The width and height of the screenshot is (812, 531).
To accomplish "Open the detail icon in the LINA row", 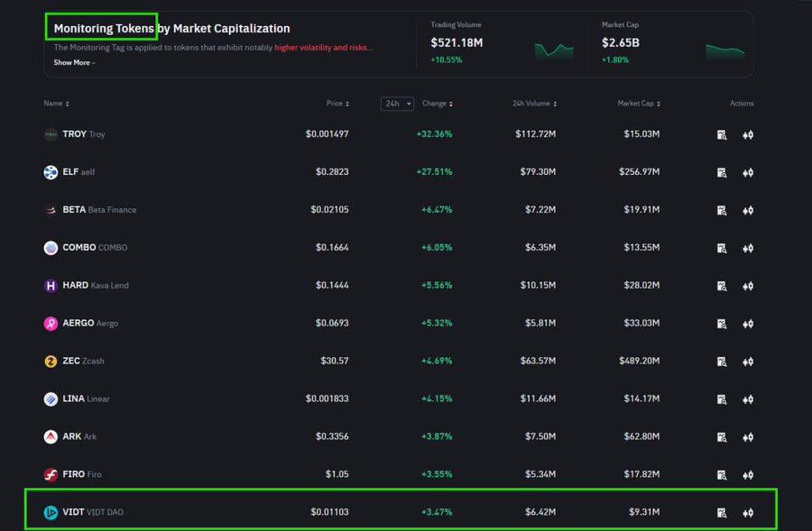I will pyautogui.click(x=722, y=399).
